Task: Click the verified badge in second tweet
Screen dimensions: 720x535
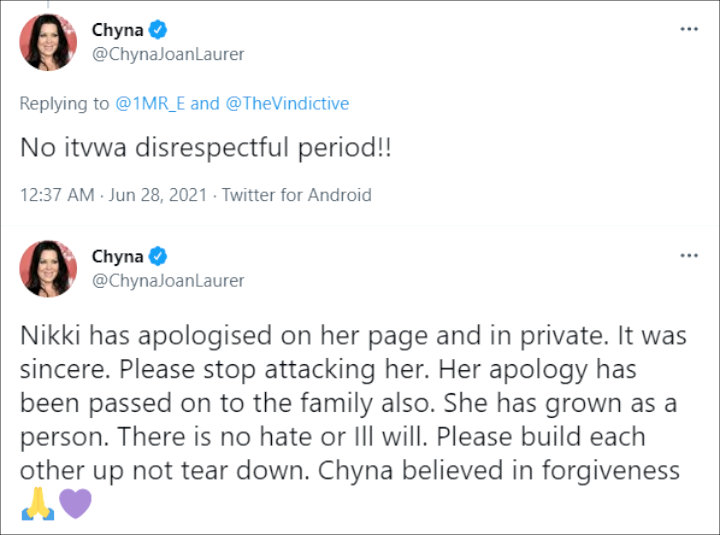Action: point(158,256)
